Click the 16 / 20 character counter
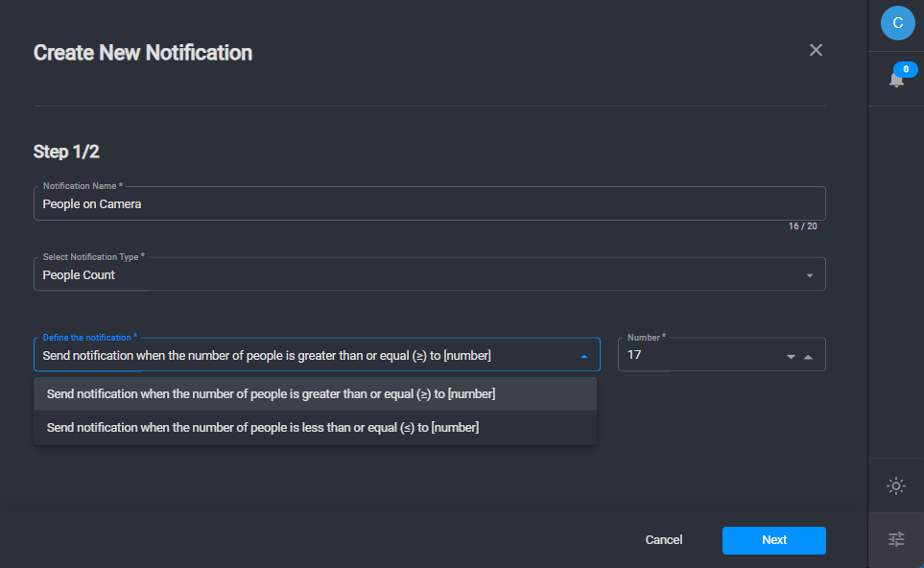Image resolution: width=924 pixels, height=568 pixels. pyautogui.click(x=802, y=226)
